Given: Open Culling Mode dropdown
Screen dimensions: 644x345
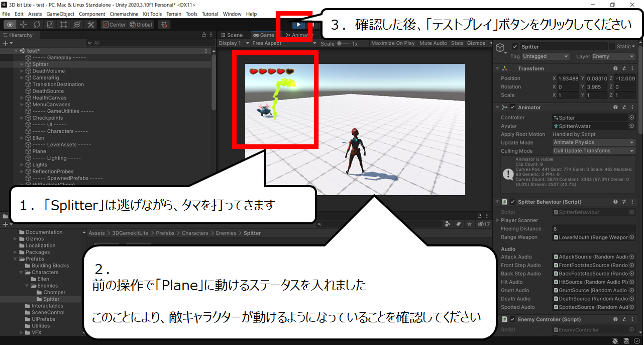Looking at the screenshot, I should coord(594,151).
